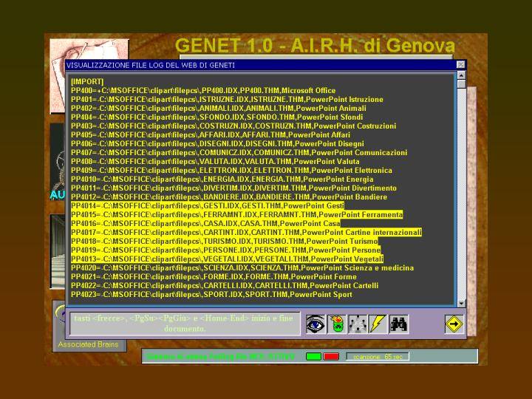Click the yellow lightning bolt icon
Image resolution: width=532 pixels, height=399 pixels.
click(x=378, y=324)
